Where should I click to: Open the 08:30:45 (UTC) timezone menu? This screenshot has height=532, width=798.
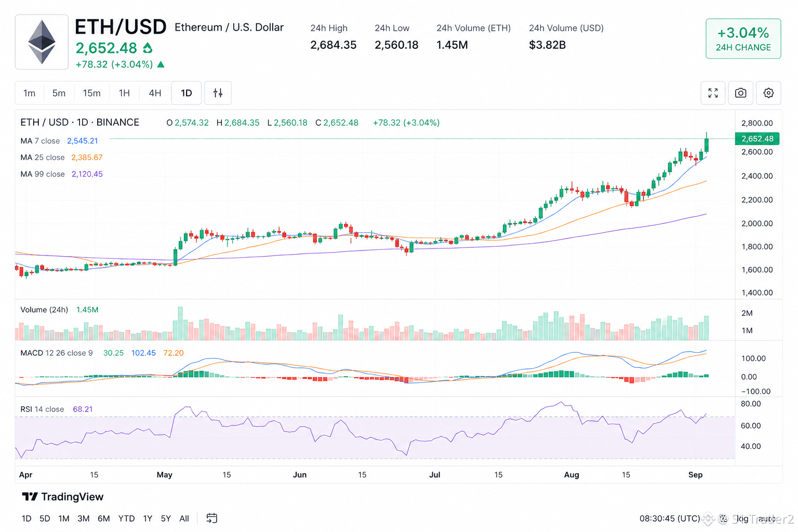coord(670,518)
